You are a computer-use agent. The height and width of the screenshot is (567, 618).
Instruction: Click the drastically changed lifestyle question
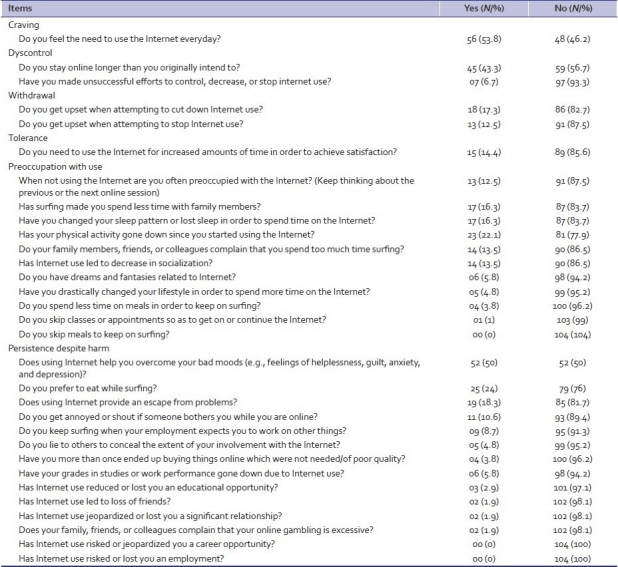coord(194,292)
